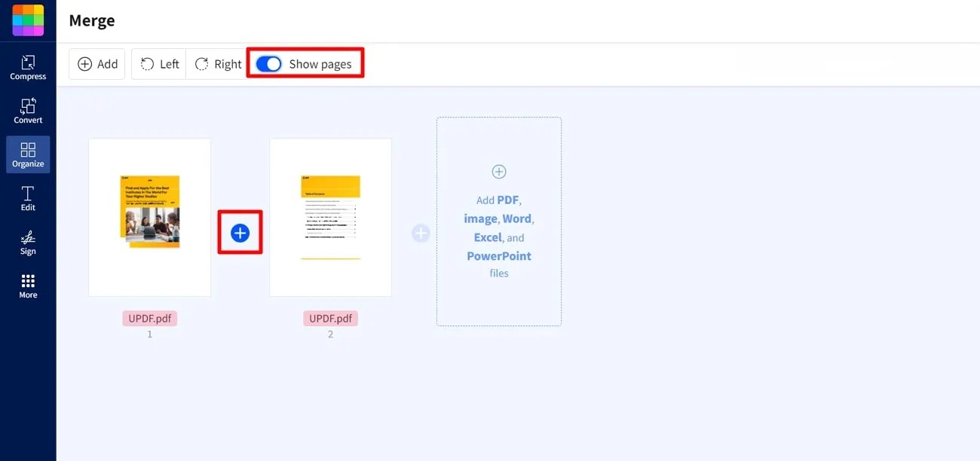Click the blue plus between the two pages
Screen dimensions: 980x461
(240, 232)
